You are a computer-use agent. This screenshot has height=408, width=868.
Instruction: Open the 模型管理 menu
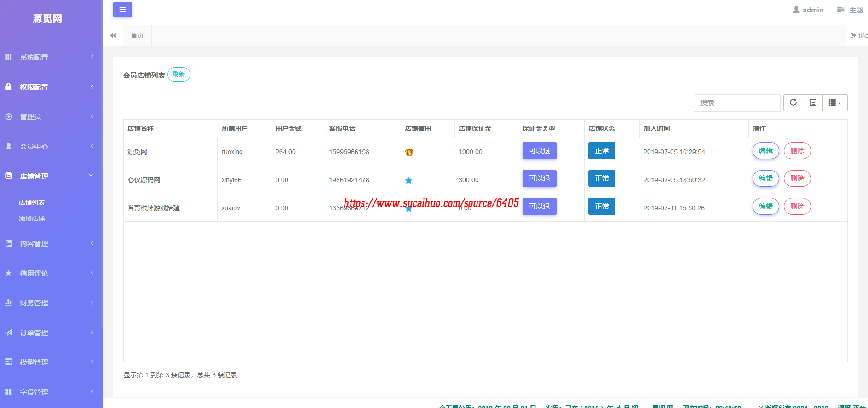[51, 362]
